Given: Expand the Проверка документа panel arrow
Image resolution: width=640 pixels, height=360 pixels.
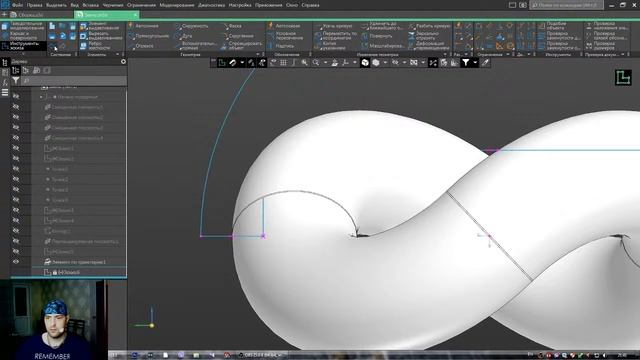Looking at the screenshot, I should click(x=623, y=54).
